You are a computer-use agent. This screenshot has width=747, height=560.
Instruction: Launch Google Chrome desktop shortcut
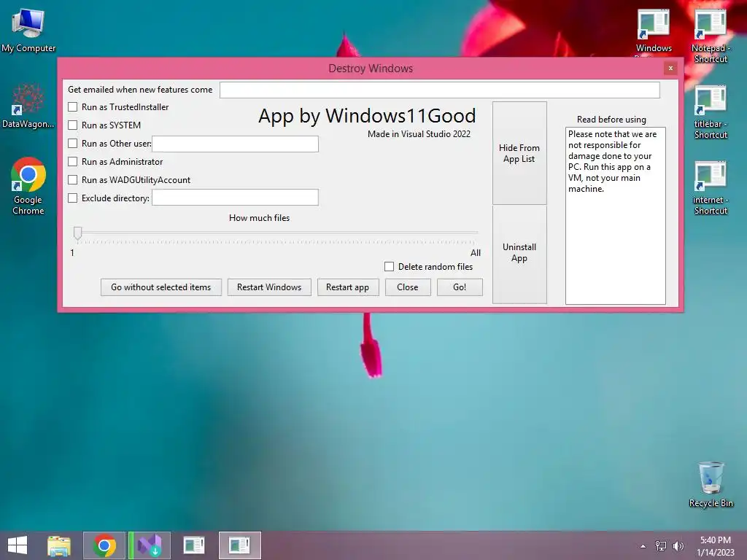(28, 186)
